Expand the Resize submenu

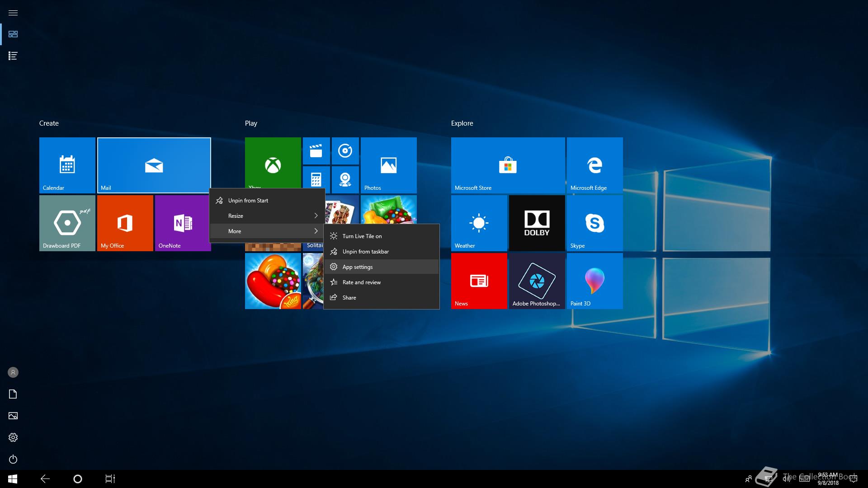[267, 216]
